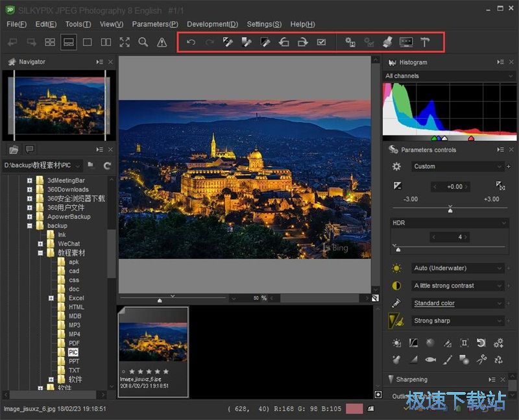519x420 pixels.
Task: Click the warning triangle icon in toolbar
Action: point(162,42)
